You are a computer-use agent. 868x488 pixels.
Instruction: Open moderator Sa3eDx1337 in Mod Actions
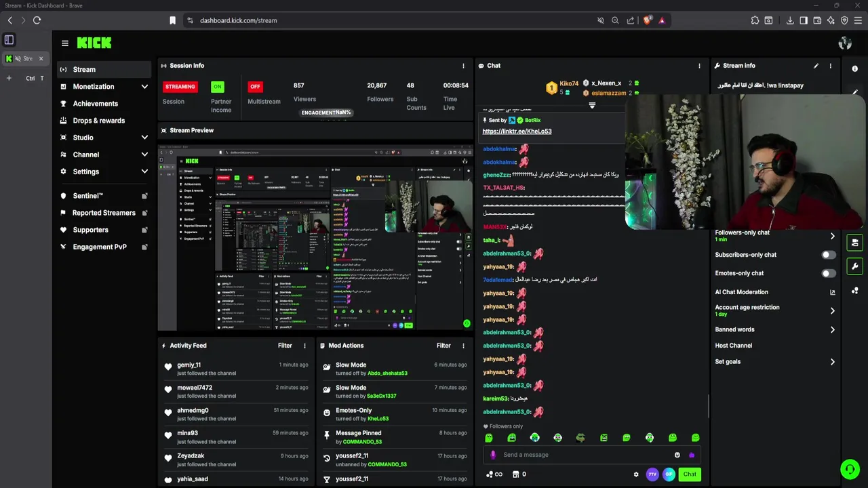click(x=381, y=396)
